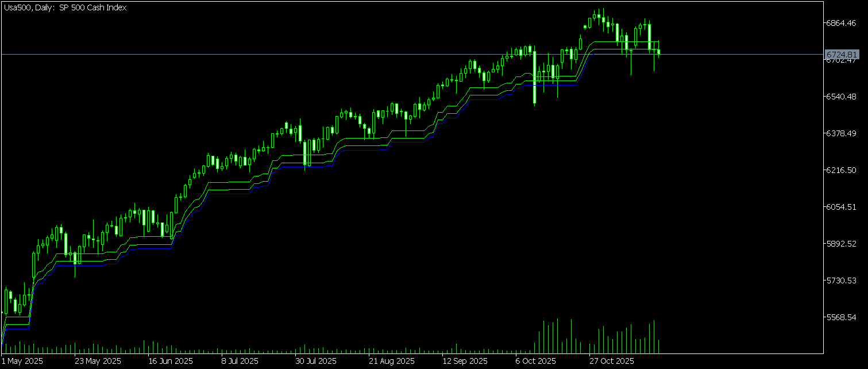The height and width of the screenshot is (369, 868).
Task: Click the Usa500 Daily chart title text
Action: click(x=65, y=7)
